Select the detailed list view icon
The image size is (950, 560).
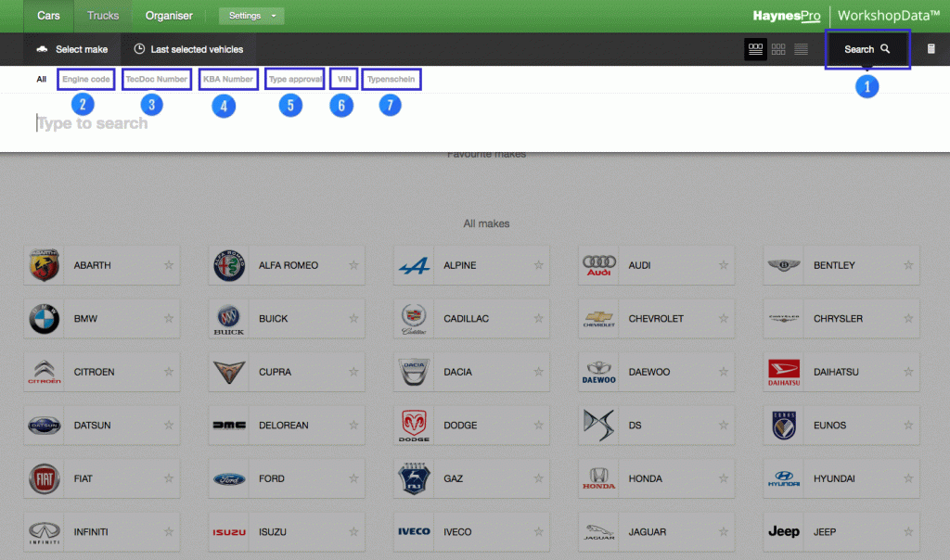[755, 49]
